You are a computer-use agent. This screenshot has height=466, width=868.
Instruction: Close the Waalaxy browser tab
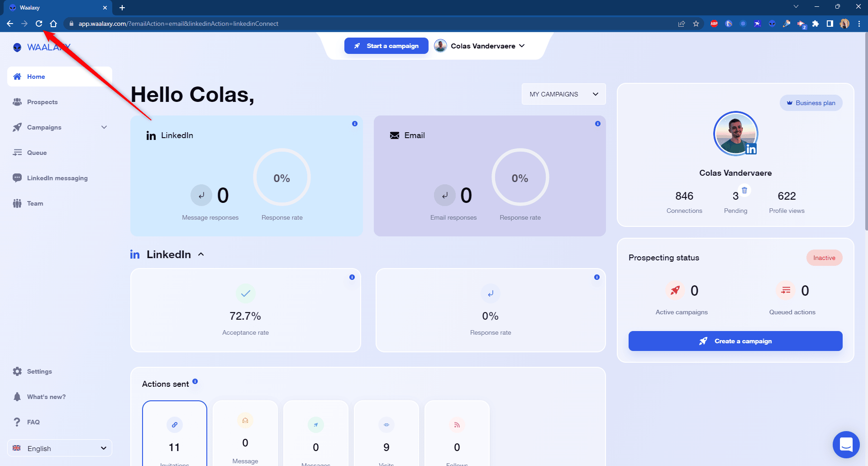tap(105, 8)
